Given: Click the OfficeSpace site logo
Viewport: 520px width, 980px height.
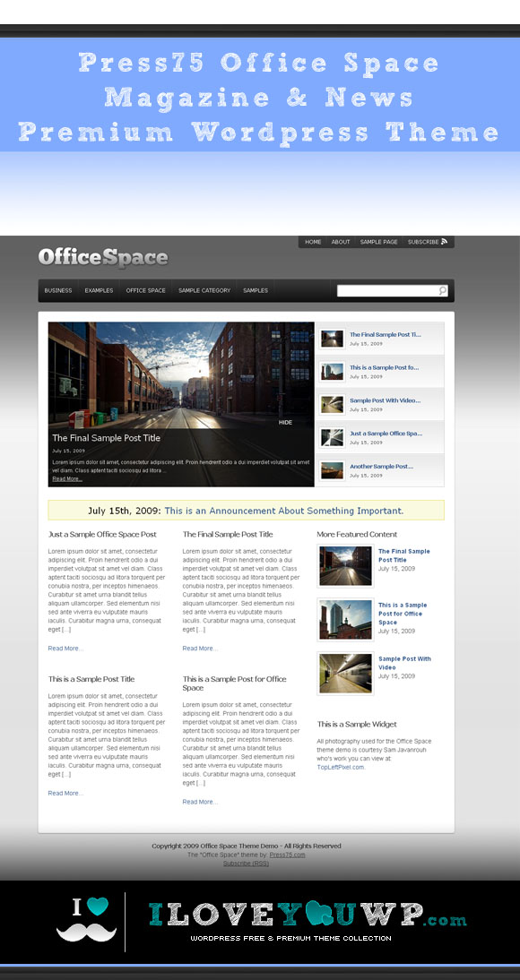Looking at the screenshot, I should click(103, 257).
